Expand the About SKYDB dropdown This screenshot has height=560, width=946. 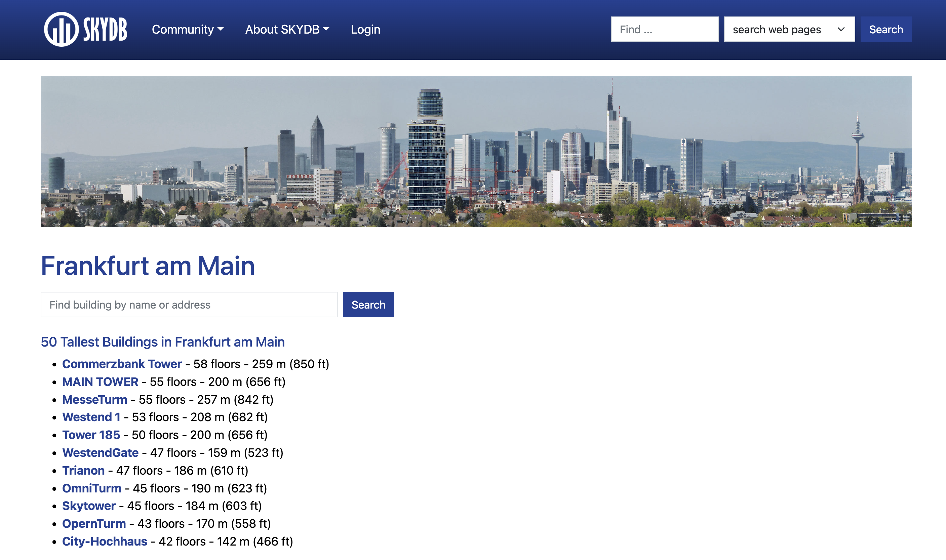(x=287, y=30)
